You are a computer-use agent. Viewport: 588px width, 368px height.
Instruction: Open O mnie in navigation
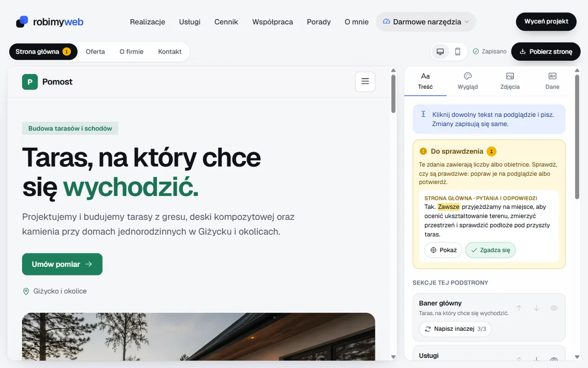pyautogui.click(x=357, y=22)
